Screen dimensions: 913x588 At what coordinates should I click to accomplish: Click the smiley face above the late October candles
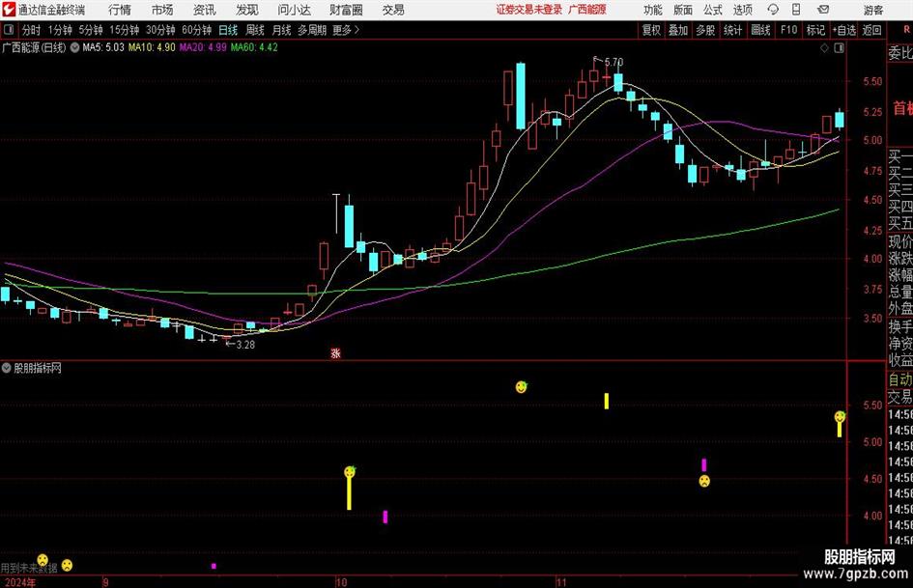(x=521, y=386)
